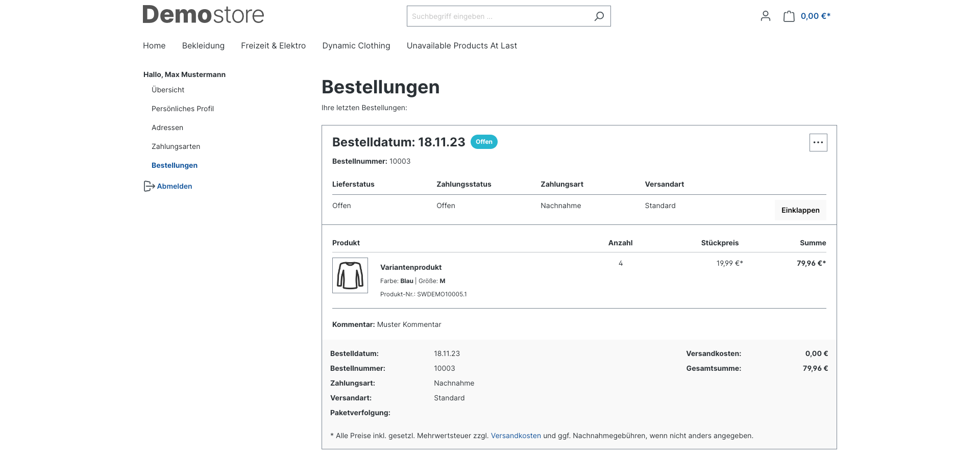
Task: Open Übersicht in account sidebar
Action: (x=168, y=90)
